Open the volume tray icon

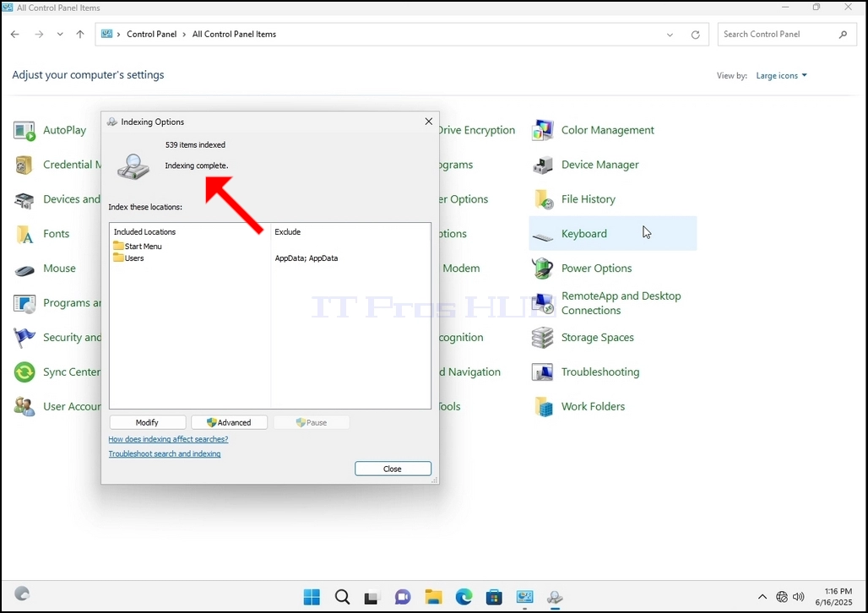pos(798,597)
